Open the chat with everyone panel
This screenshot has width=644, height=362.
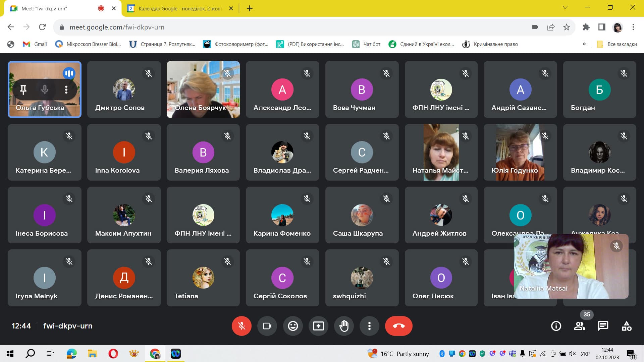coord(603,326)
